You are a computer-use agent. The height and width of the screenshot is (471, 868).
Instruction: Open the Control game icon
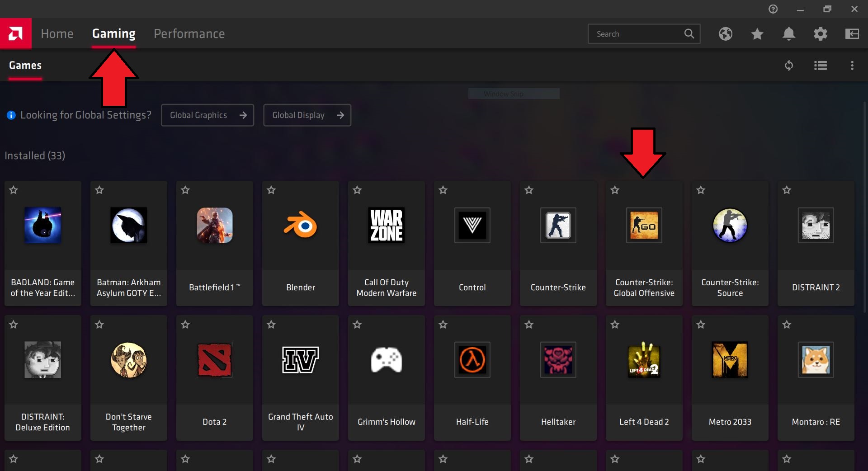pos(472,225)
